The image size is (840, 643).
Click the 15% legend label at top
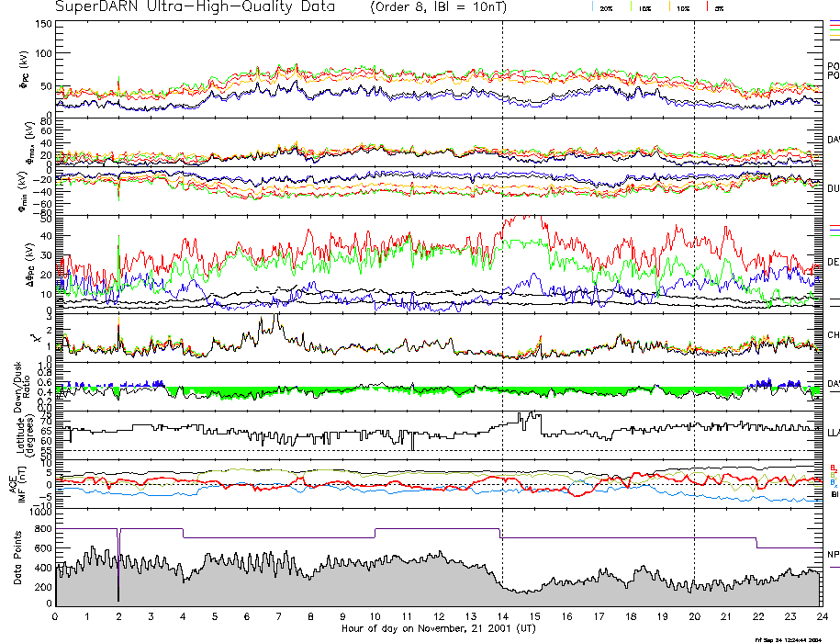coord(644,8)
